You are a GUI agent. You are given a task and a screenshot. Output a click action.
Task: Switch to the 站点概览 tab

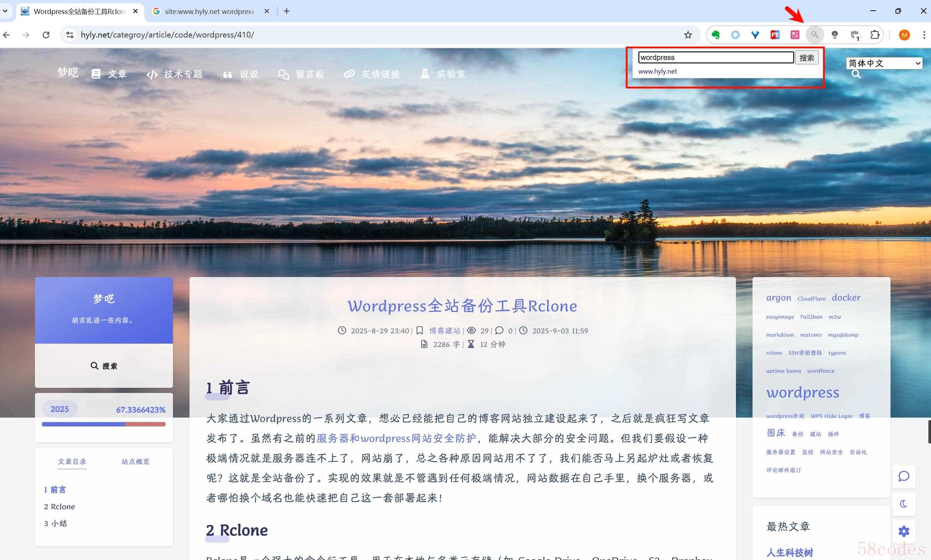coord(135,461)
